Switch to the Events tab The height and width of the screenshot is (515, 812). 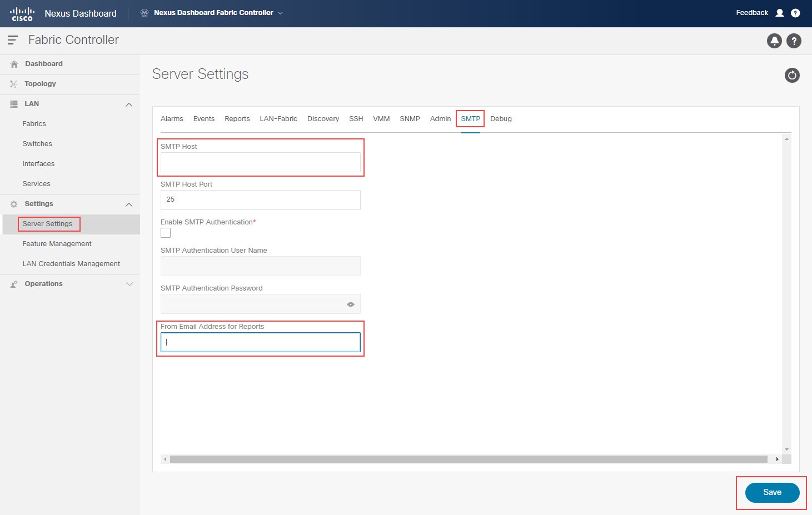pyautogui.click(x=204, y=119)
